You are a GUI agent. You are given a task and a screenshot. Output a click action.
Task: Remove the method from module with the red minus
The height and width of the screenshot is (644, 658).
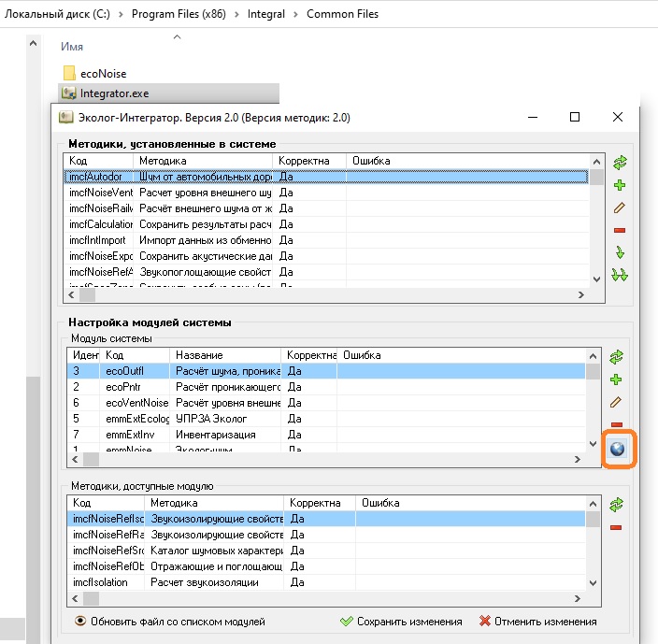click(617, 527)
